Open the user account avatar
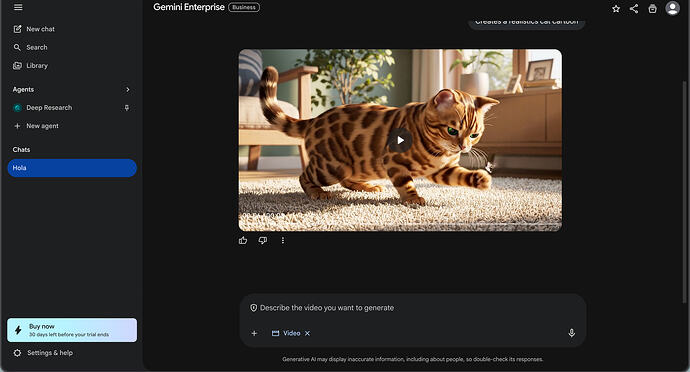The height and width of the screenshot is (372, 690). (672, 8)
